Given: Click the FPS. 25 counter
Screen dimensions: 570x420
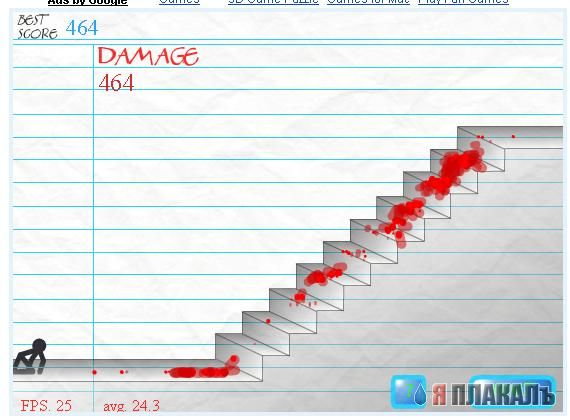Looking at the screenshot, I should [46, 405].
